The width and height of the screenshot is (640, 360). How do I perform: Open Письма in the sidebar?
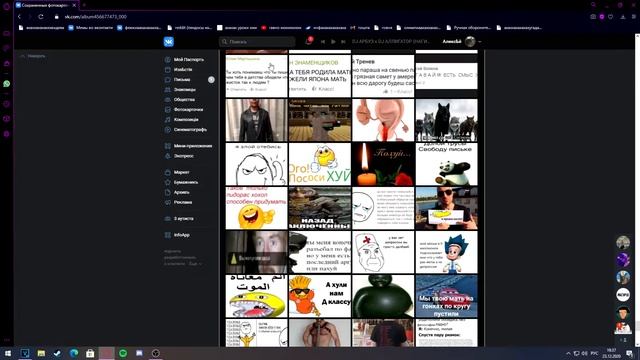182,80
